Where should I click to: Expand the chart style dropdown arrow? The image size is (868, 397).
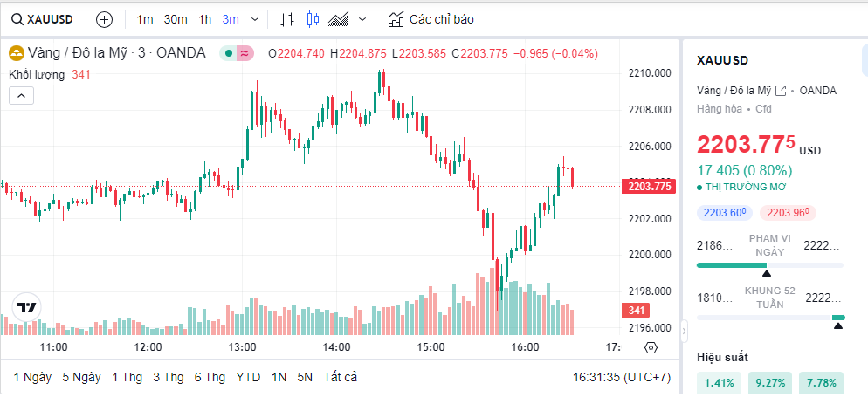[x=363, y=19]
